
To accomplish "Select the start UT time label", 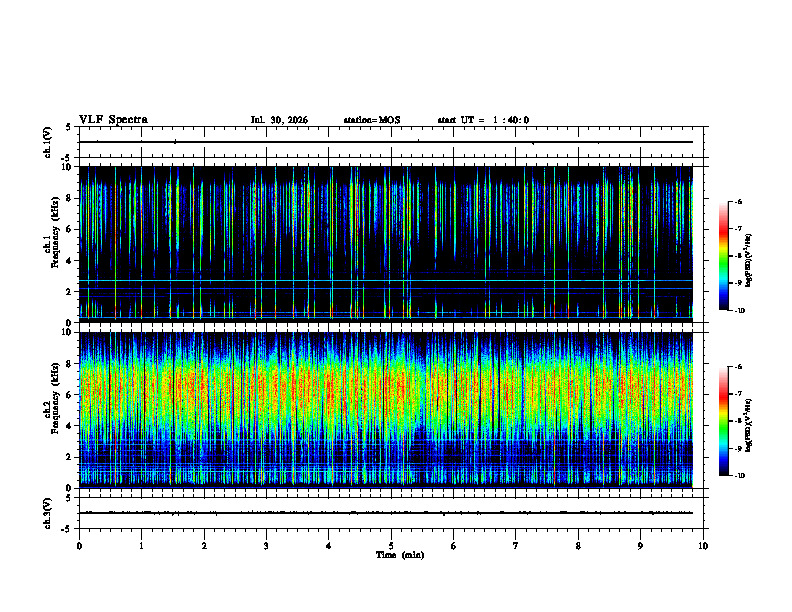I will pos(483,120).
